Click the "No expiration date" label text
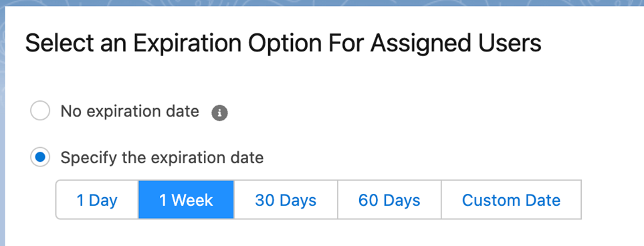 pyautogui.click(x=130, y=111)
